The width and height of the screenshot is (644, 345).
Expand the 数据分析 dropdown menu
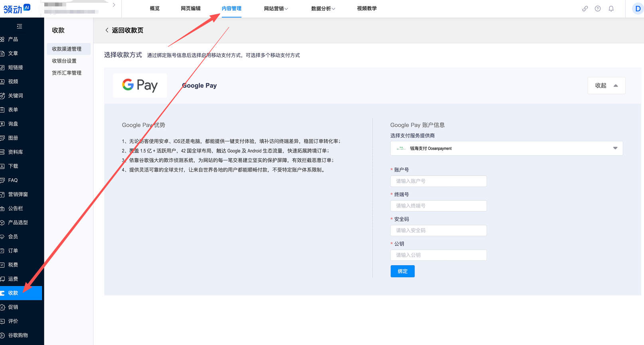(323, 8)
